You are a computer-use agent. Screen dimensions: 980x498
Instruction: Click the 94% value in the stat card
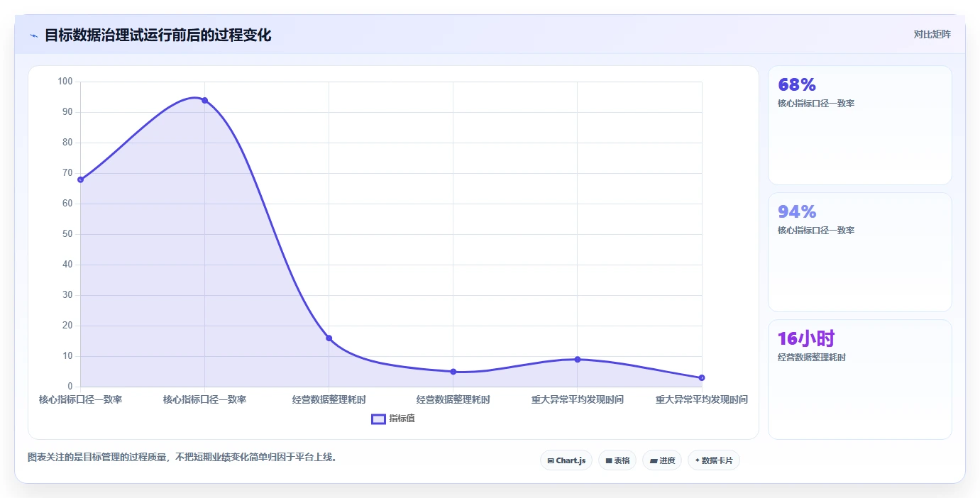click(797, 212)
